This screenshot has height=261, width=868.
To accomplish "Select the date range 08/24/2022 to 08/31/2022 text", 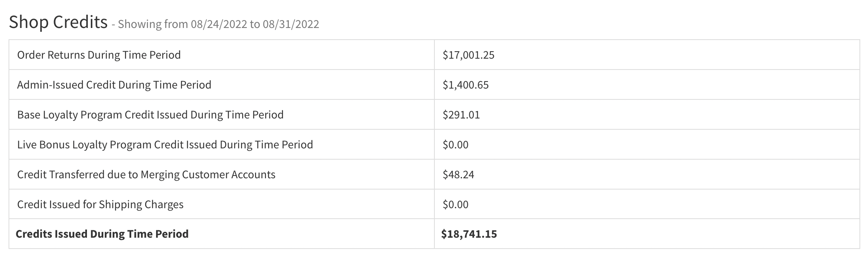I will (x=255, y=24).
